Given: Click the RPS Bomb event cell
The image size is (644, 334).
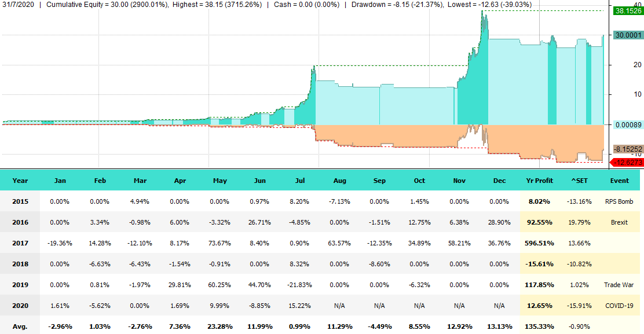Looking at the screenshot, I should [x=619, y=201].
